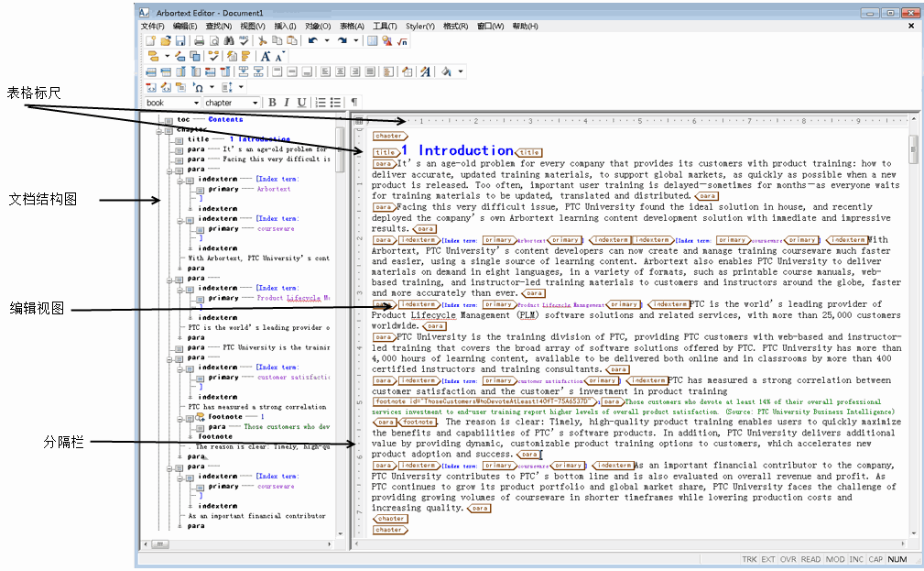
Task: Insert a special character with the Omega icon
Action: pyautogui.click(x=199, y=87)
